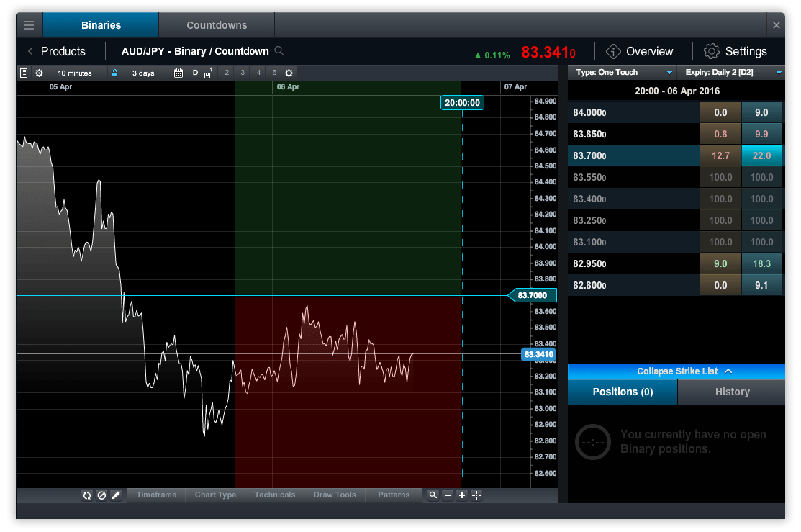The image size is (801, 532).
Task: Select chart layout slot 2
Action: 226,73
